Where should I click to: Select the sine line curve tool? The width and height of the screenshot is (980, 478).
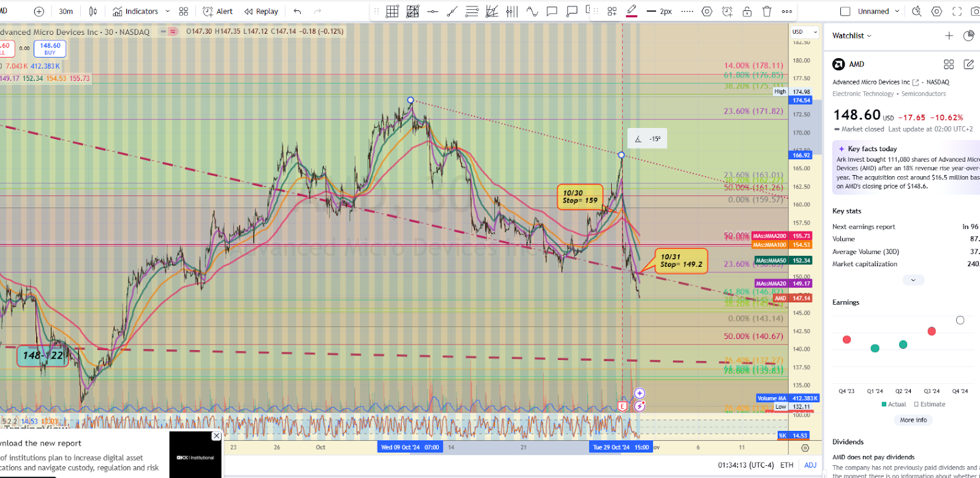click(x=532, y=11)
